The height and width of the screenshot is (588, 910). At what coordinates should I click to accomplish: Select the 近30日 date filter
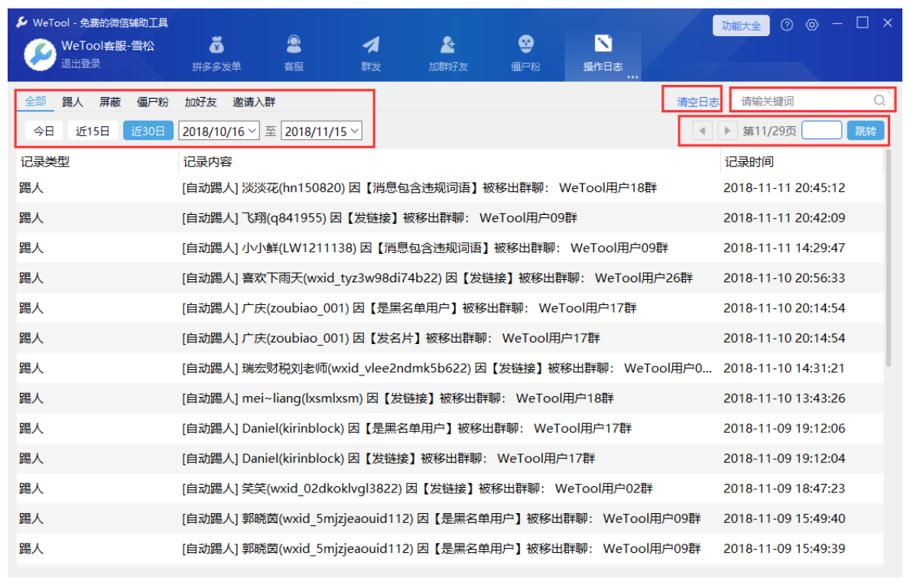pos(148,132)
